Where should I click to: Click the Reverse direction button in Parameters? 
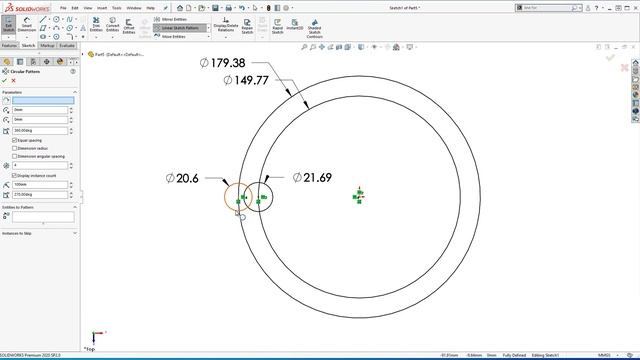(x=6, y=100)
